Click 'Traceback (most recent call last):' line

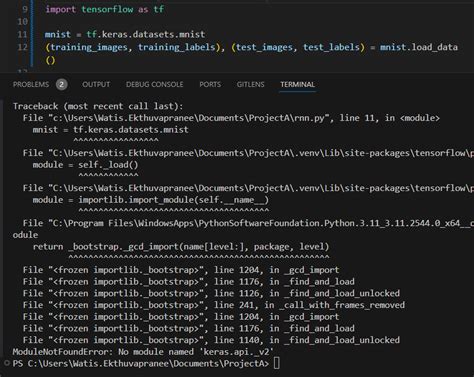pos(98,106)
